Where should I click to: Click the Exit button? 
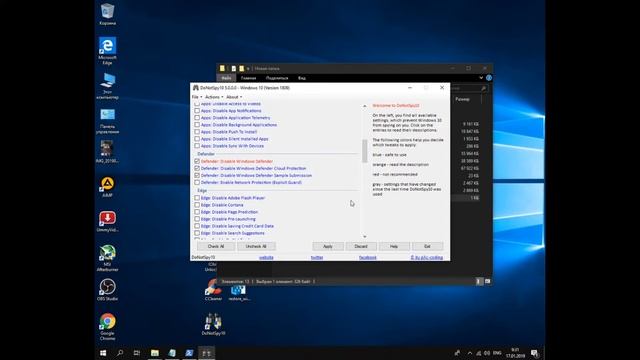point(427,246)
